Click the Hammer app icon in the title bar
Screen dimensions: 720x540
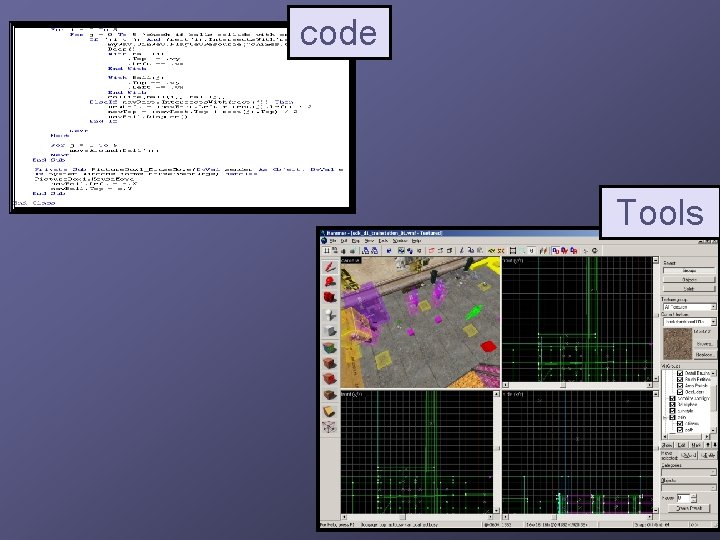tap(323, 233)
